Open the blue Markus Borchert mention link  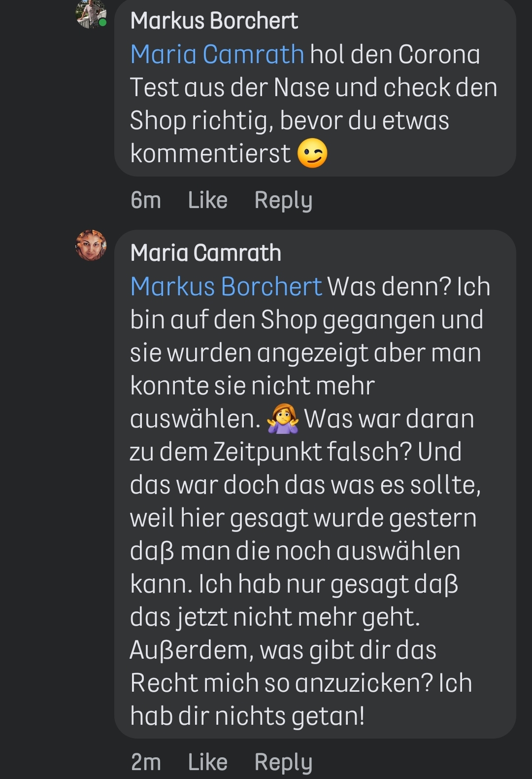226,286
